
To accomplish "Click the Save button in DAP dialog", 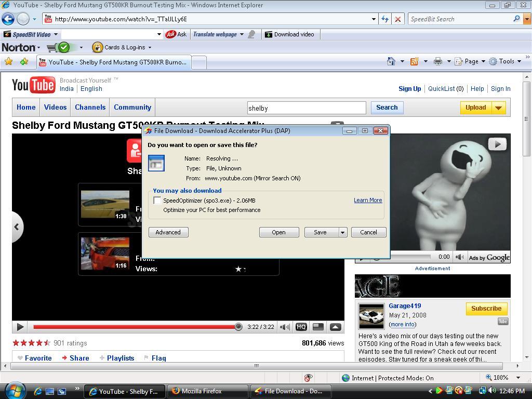I will (x=321, y=232).
